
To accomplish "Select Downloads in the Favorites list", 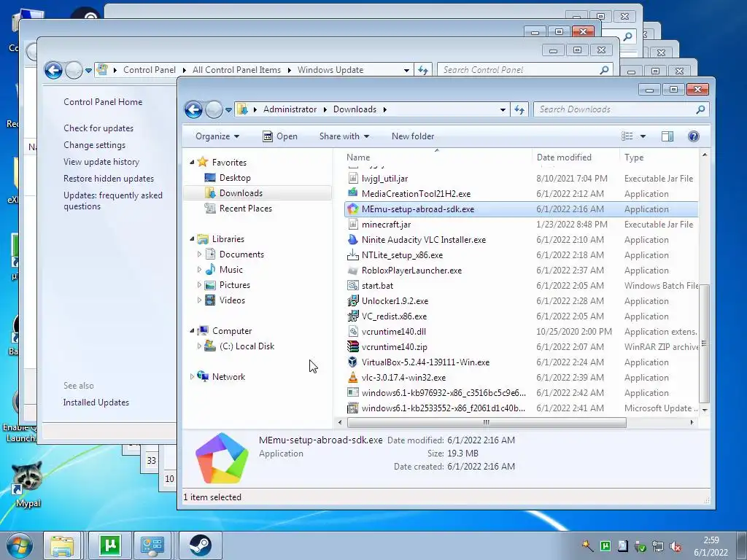I will tap(241, 192).
